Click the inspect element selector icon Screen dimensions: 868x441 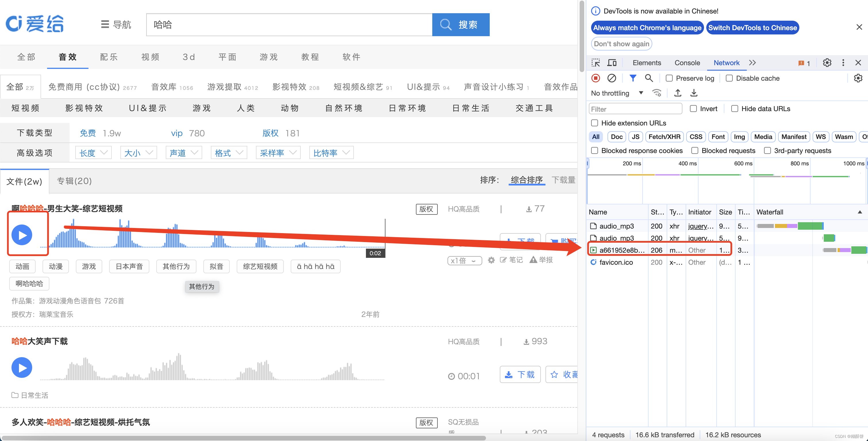click(x=596, y=63)
